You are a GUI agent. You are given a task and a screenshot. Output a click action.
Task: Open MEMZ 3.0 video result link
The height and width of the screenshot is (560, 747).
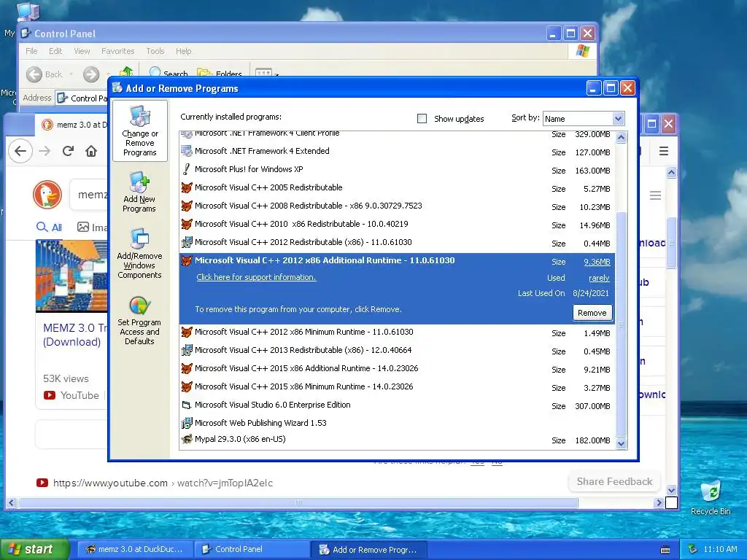[x=75, y=335]
